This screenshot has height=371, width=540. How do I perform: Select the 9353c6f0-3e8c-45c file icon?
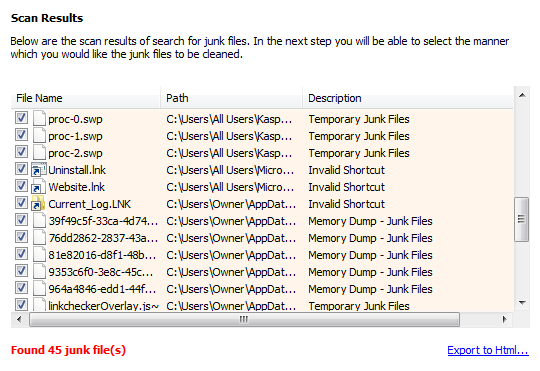coord(39,271)
